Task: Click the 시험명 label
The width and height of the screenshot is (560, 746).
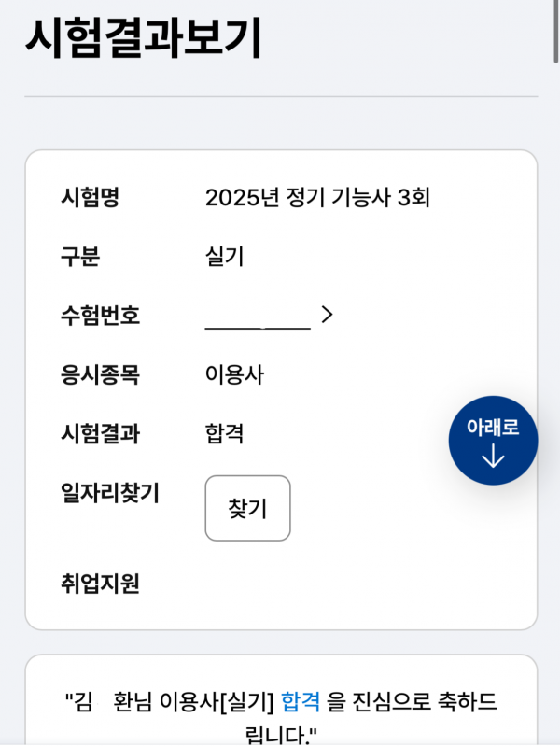Action: coord(91,198)
